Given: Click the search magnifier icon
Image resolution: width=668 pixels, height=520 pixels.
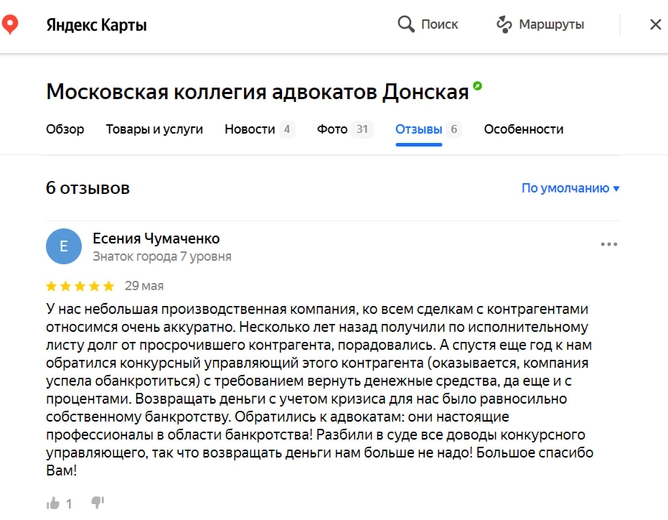Looking at the screenshot, I should (405, 24).
